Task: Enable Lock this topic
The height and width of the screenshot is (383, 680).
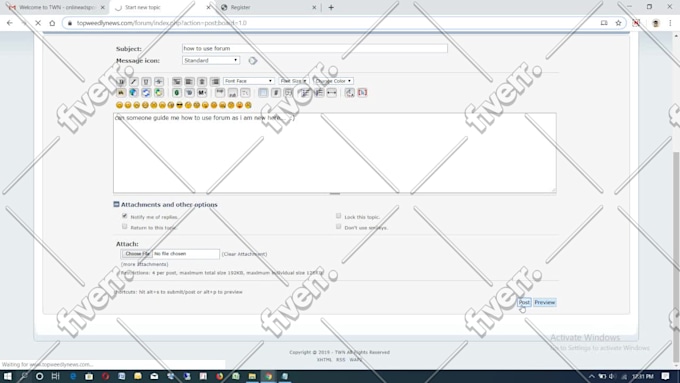Action: pyautogui.click(x=339, y=216)
